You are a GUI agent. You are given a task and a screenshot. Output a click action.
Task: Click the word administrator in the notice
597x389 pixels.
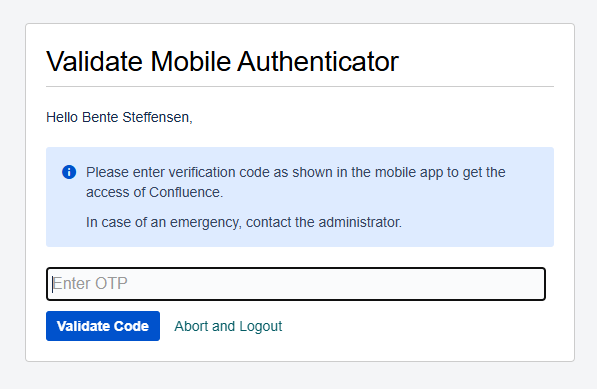pyautogui.click(x=359, y=222)
